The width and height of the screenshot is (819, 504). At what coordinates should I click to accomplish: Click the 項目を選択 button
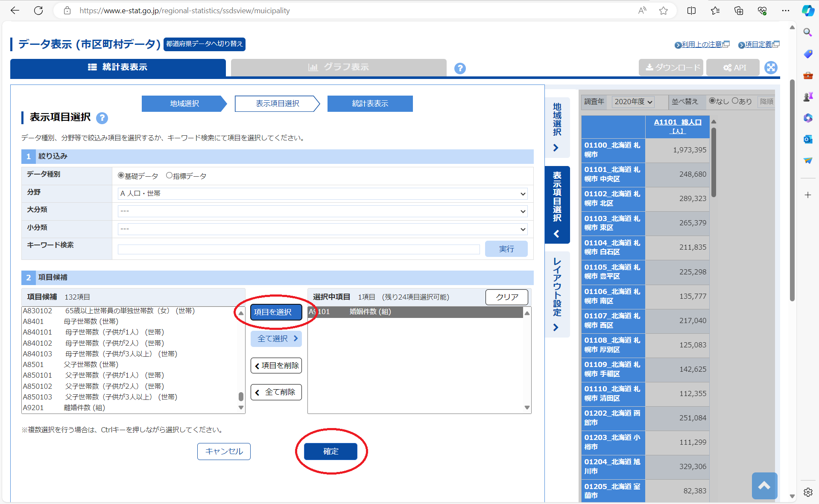tap(276, 312)
